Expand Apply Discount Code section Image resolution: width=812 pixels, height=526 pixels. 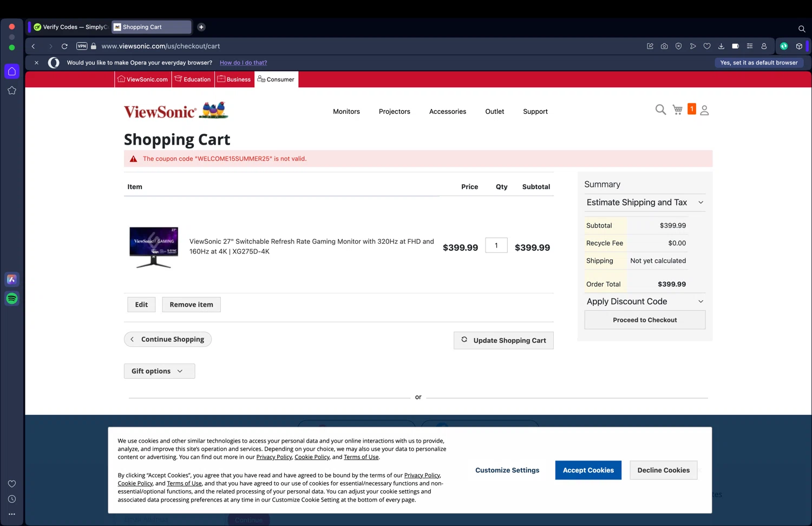(x=645, y=302)
